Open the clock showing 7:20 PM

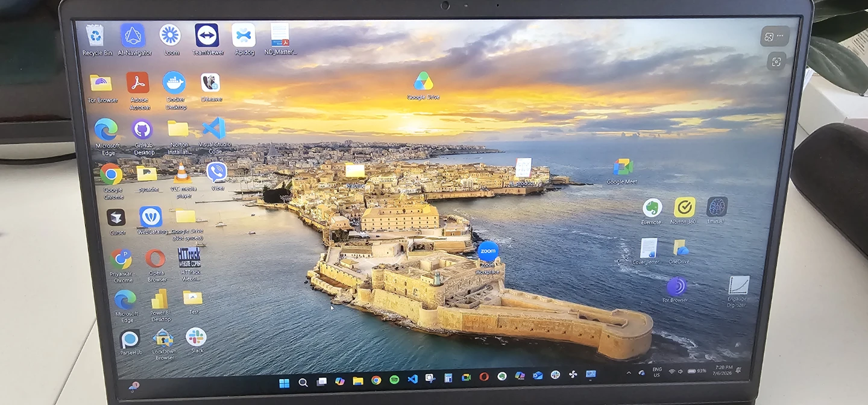723,370
